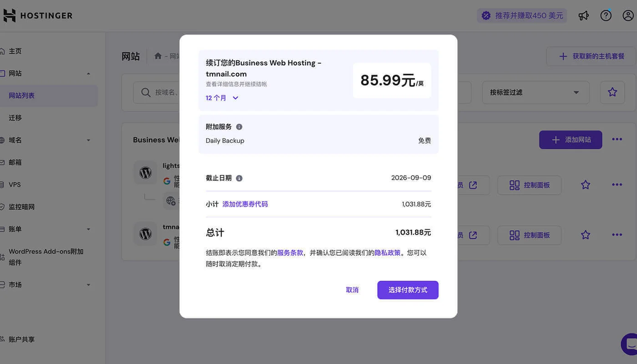
Task: Click the info icon next to 附加服务
Action: pos(239,126)
